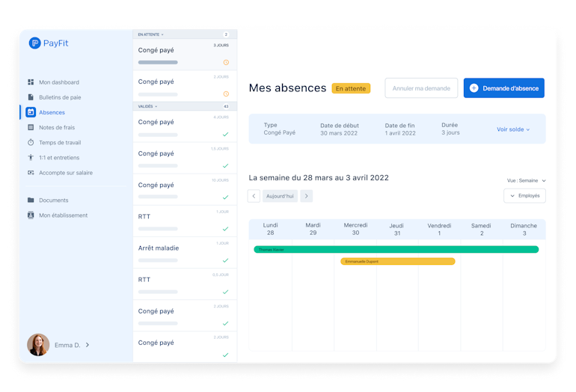Viewport: 576px width, 392px height.
Task: Collapse the VALIDÉS section
Action: (x=147, y=106)
